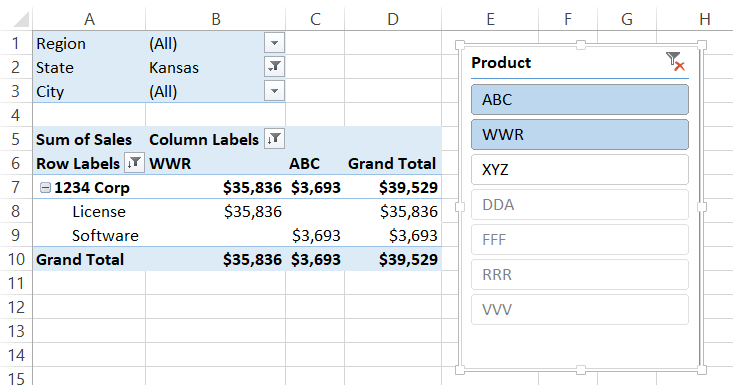Open the Row Labels filter dropdown
The width and height of the screenshot is (733, 385).
click(134, 163)
